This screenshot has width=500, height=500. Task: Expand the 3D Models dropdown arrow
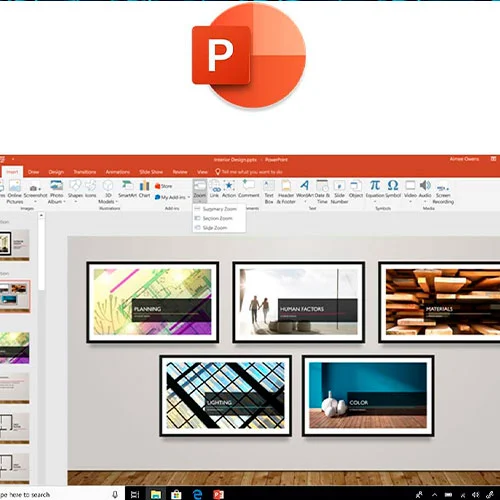[116, 202]
